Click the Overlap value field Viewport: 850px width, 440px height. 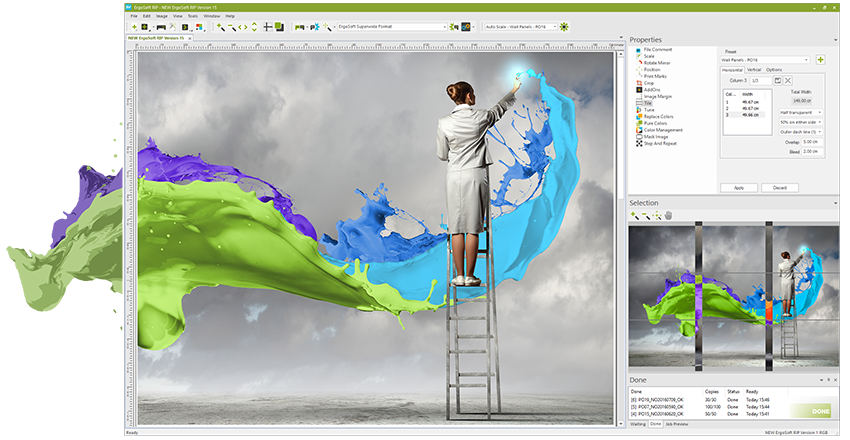[809, 142]
